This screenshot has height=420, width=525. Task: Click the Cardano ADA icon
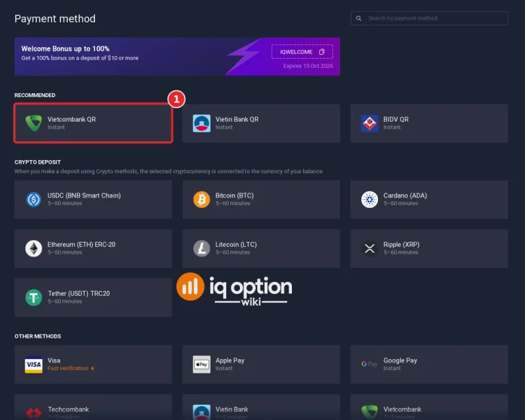[370, 199]
